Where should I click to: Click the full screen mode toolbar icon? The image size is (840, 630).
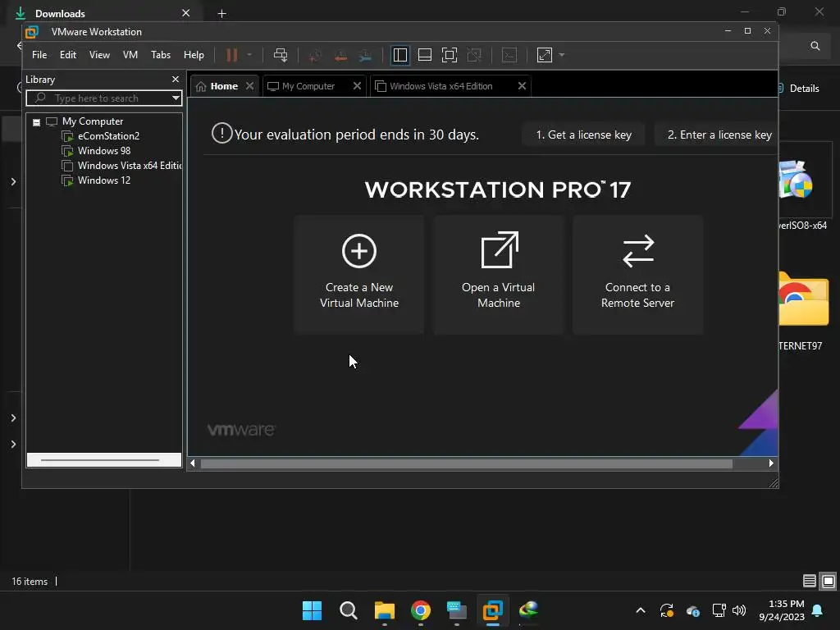[x=450, y=55]
